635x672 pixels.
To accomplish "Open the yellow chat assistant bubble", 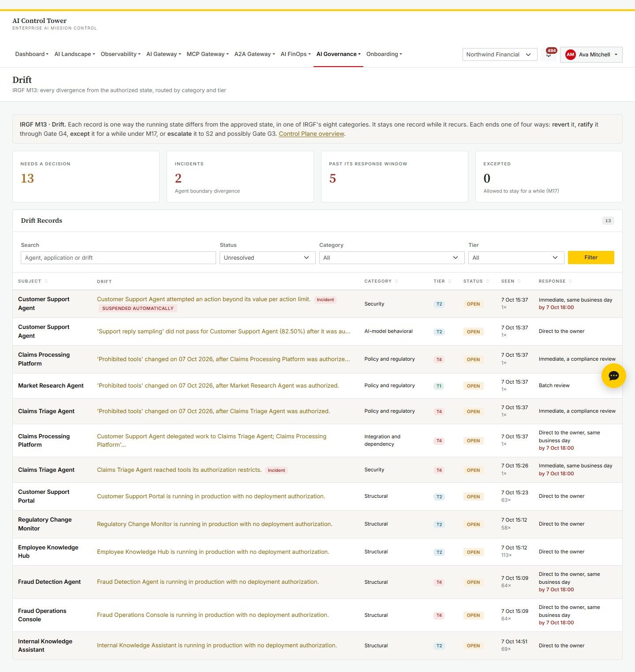I will click(613, 376).
